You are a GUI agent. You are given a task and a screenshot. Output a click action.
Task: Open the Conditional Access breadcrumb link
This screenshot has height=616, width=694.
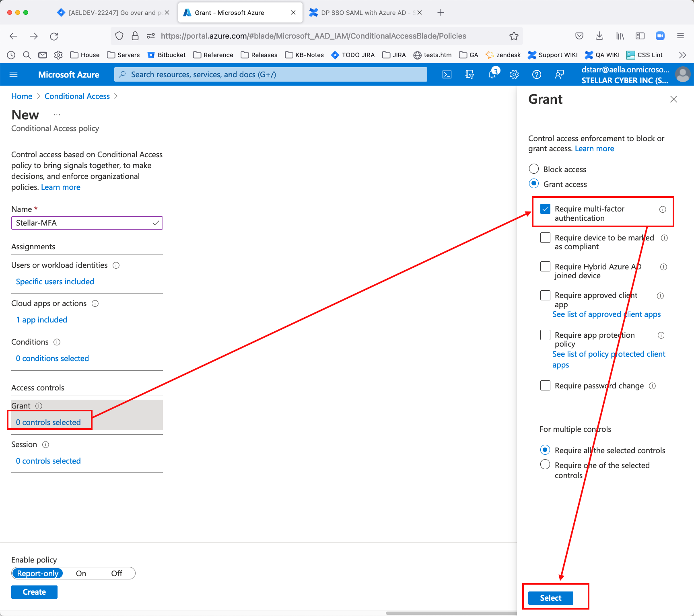(77, 97)
